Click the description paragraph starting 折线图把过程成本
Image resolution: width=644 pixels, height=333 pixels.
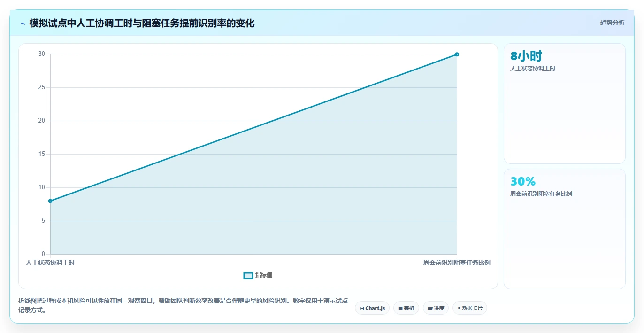pyautogui.click(x=183, y=305)
